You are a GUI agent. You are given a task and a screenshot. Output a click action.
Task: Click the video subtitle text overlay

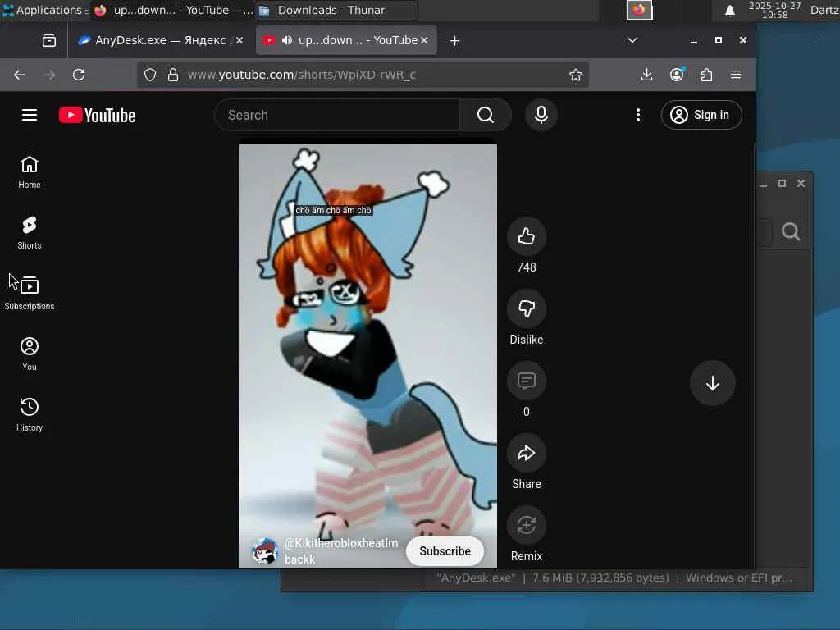[x=333, y=211]
